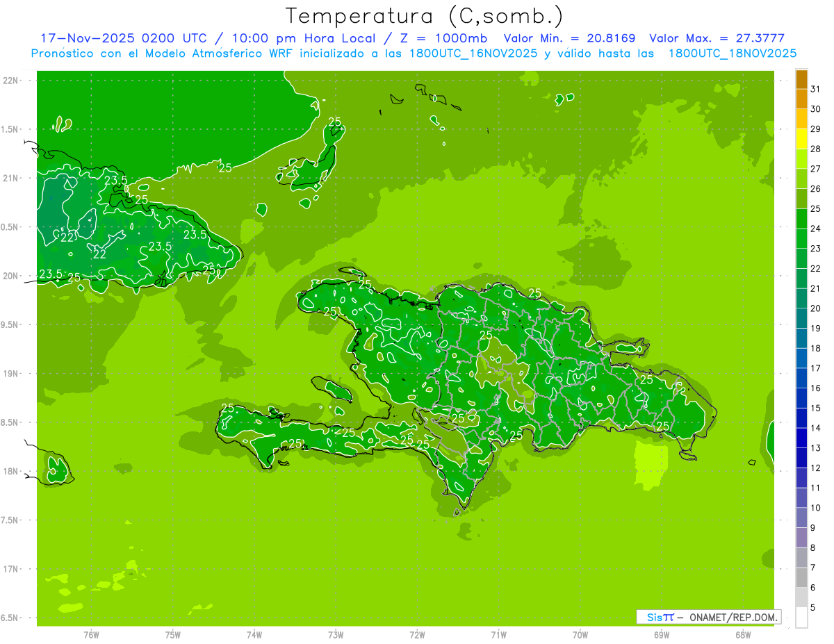Click the legend value 5
Image resolution: width=834 pixels, height=644 pixels.
click(x=813, y=608)
